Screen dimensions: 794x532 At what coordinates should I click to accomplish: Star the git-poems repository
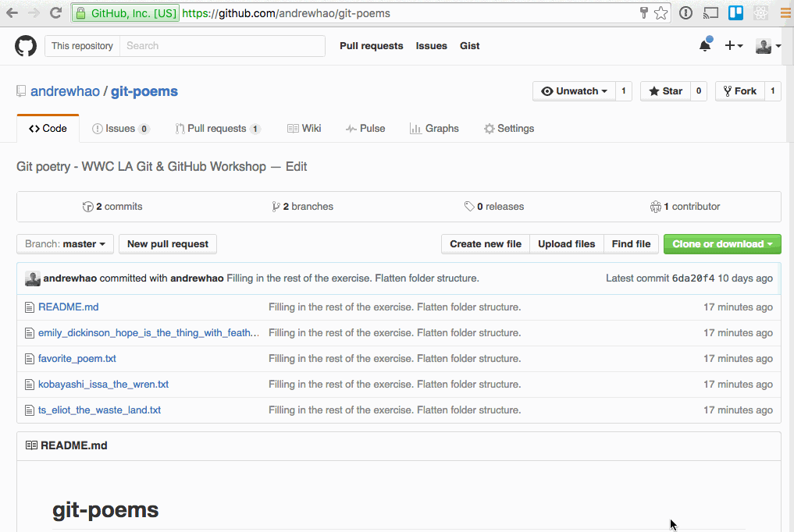(665, 91)
